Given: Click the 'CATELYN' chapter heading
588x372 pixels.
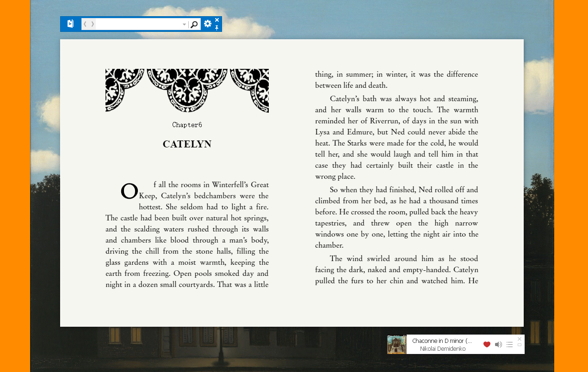Looking at the screenshot, I should tap(187, 144).
